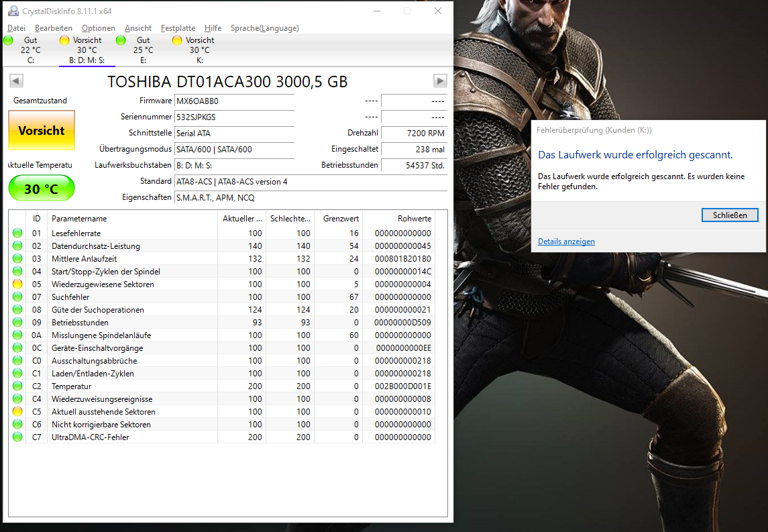Click the green status dot for Mittlere Anlaufzeit
The image size is (768, 532).
pos(17,259)
